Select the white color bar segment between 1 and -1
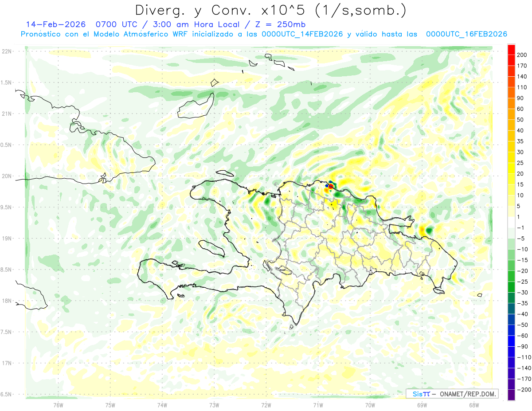 pos(511,223)
